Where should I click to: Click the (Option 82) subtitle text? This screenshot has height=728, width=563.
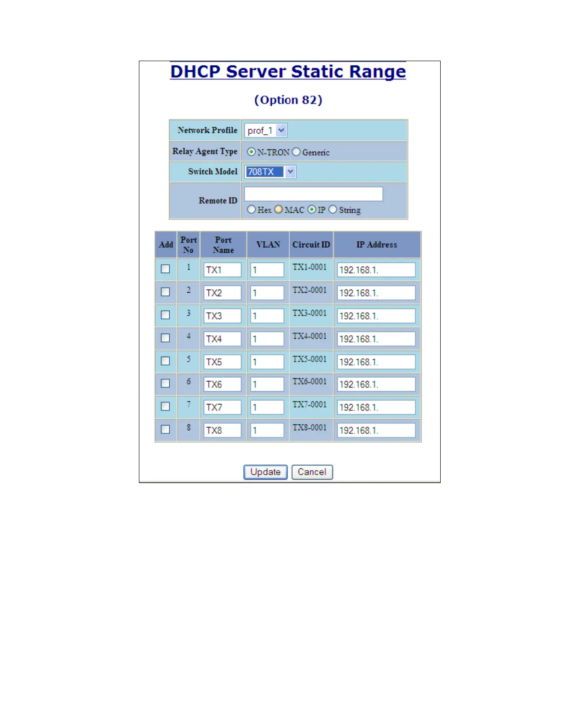pos(288,100)
